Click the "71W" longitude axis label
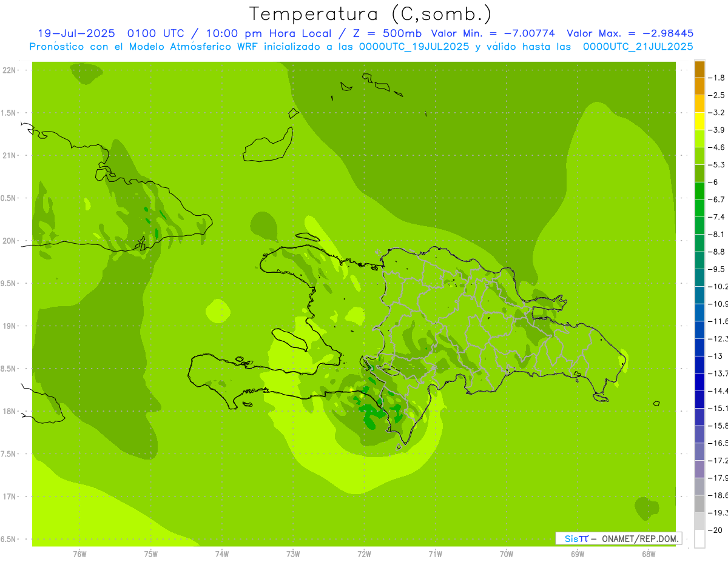Image resolution: width=728 pixels, height=562 pixels. (435, 554)
